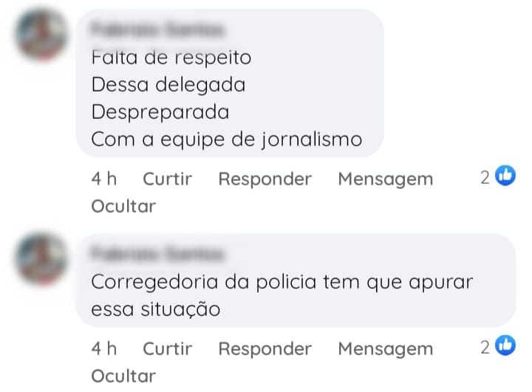The image size is (532, 392).
Task: Select the comment bubble reading "essa situação"
Action: click(155, 310)
